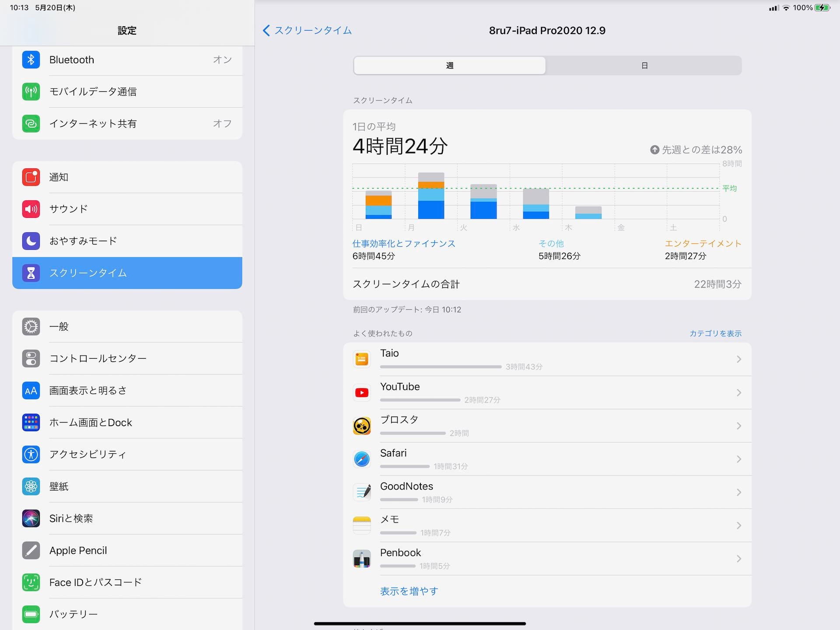Tap the YouTube app icon
The image size is (840, 630).
click(x=362, y=392)
